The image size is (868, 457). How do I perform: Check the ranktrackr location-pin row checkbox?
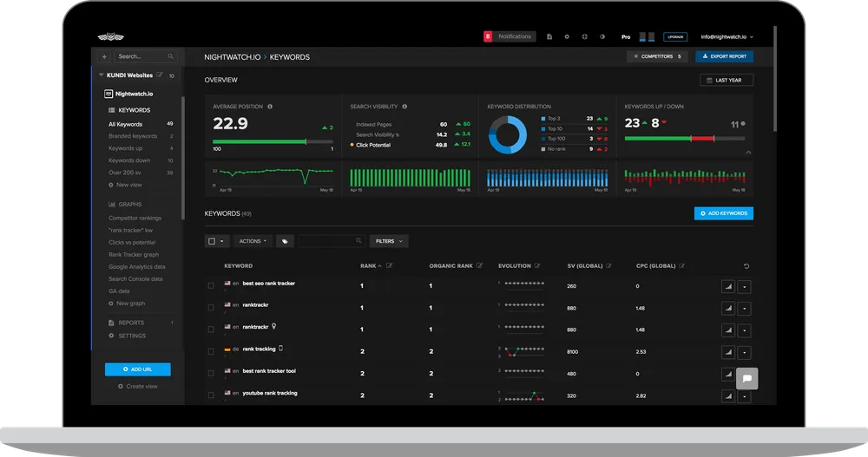point(211,330)
